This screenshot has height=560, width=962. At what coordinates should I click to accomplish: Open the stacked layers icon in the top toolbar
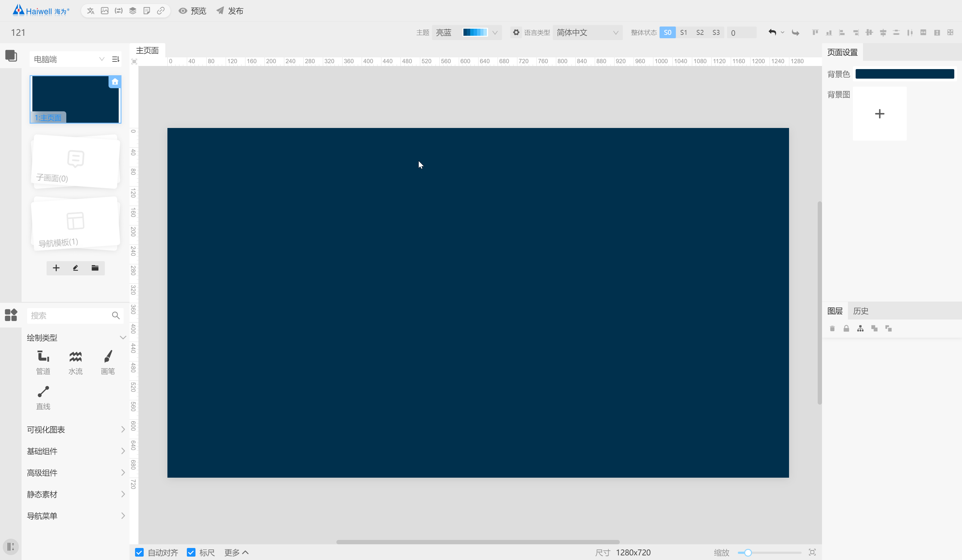point(133,11)
